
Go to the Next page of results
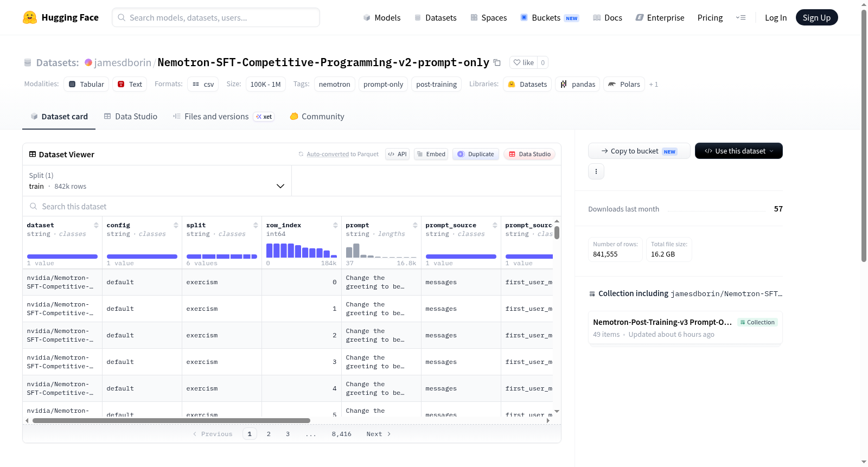pyautogui.click(x=378, y=434)
